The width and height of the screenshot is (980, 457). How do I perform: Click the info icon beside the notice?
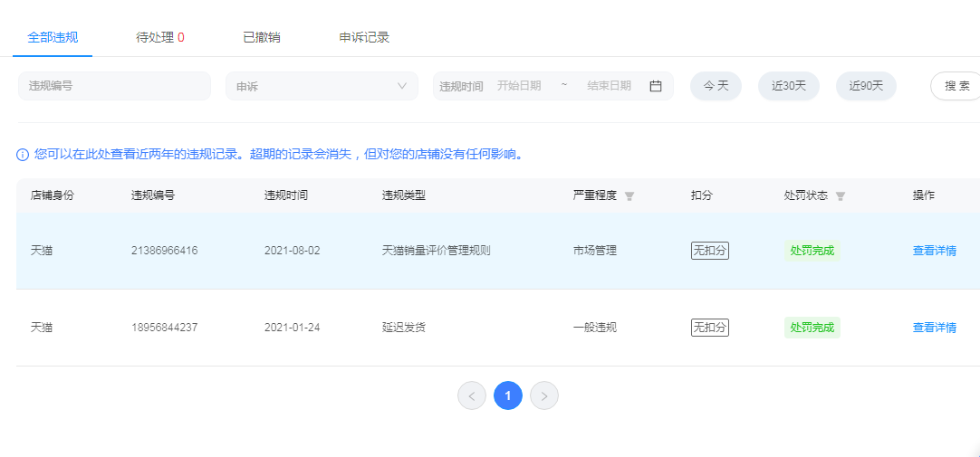coord(23,154)
